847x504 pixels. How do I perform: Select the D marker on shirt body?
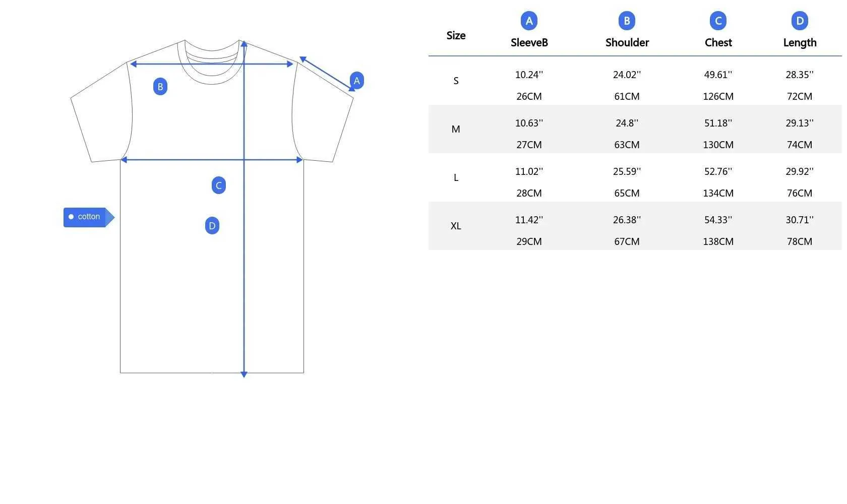point(212,226)
